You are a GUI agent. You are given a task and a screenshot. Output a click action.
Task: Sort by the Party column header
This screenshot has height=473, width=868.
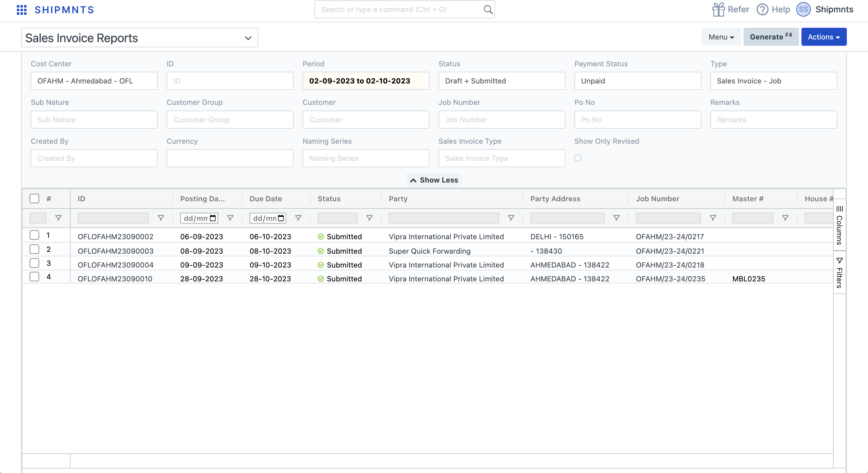click(x=398, y=199)
